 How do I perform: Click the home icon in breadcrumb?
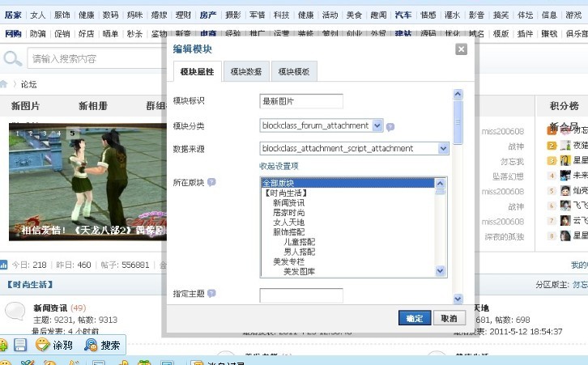tap(3, 84)
